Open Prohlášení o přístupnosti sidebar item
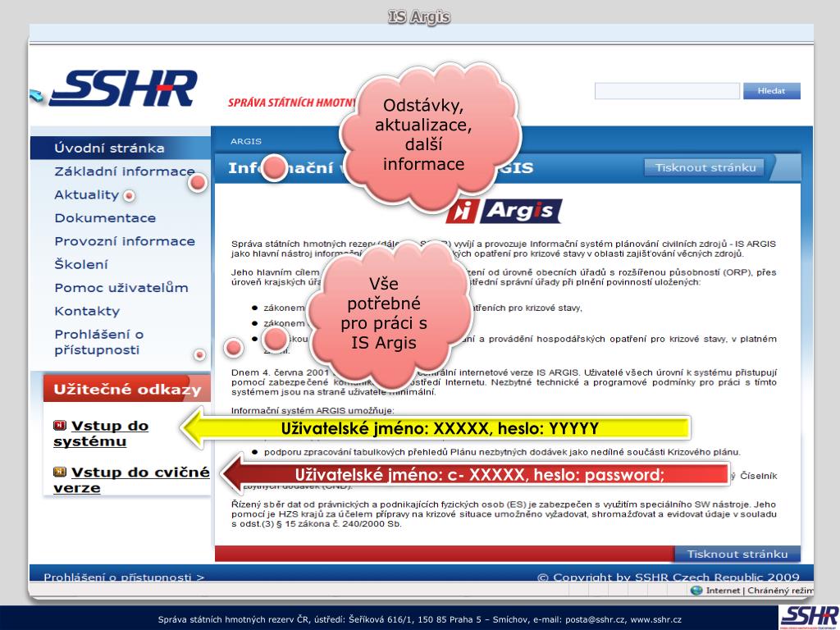Viewport: 840px width, 630px height. [98, 342]
